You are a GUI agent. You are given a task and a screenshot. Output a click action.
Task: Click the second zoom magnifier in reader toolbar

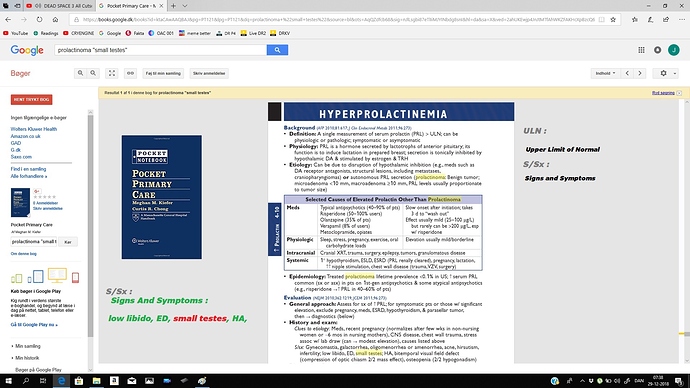pyautogui.click(x=93, y=73)
